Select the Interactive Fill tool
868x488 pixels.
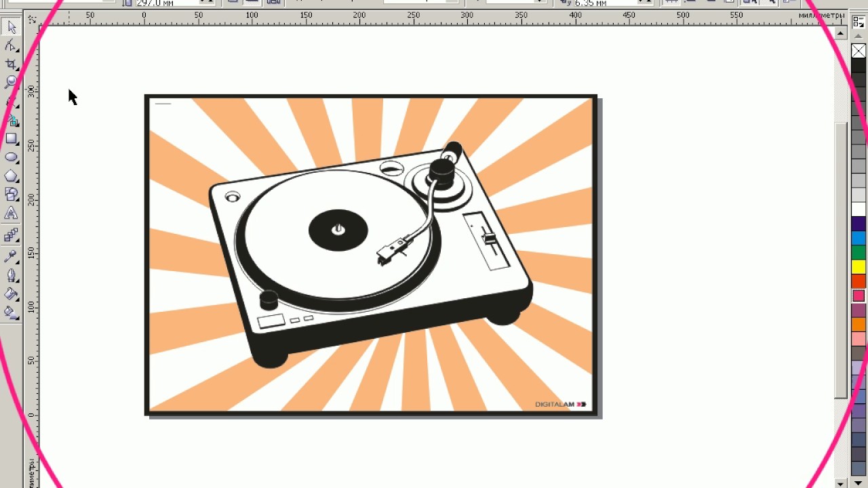(x=12, y=312)
